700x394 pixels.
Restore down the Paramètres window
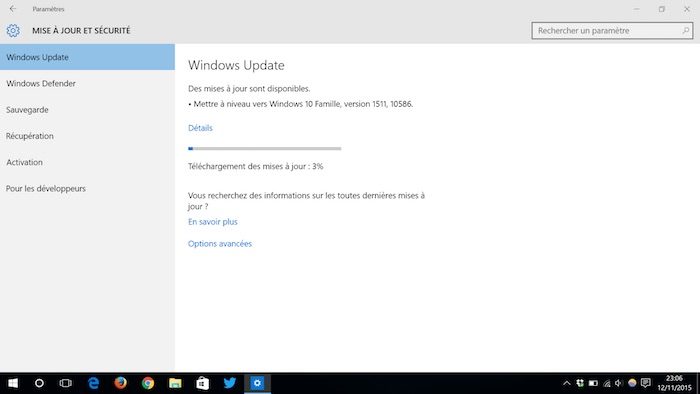662,9
